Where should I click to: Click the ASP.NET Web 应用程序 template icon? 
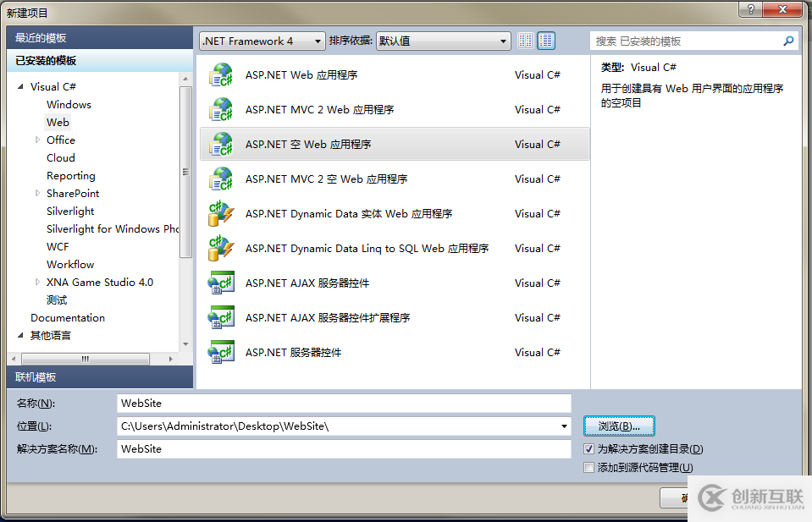(221, 74)
